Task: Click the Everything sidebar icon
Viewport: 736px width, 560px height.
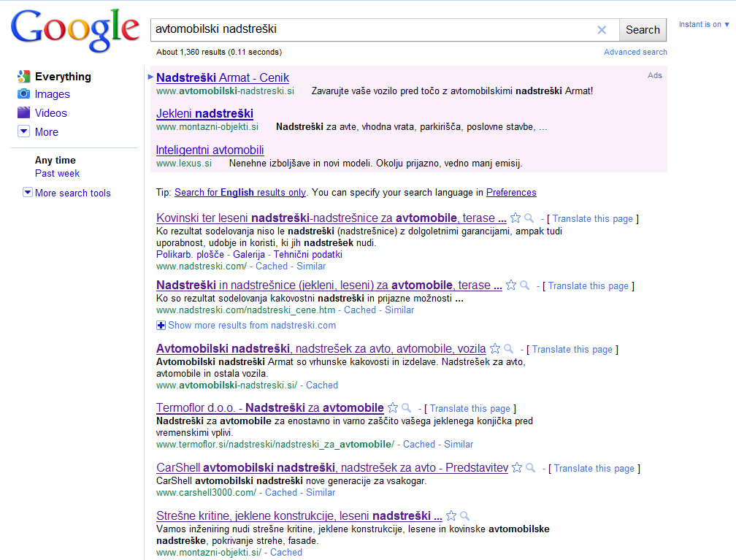Action: [x=23, y=76]
